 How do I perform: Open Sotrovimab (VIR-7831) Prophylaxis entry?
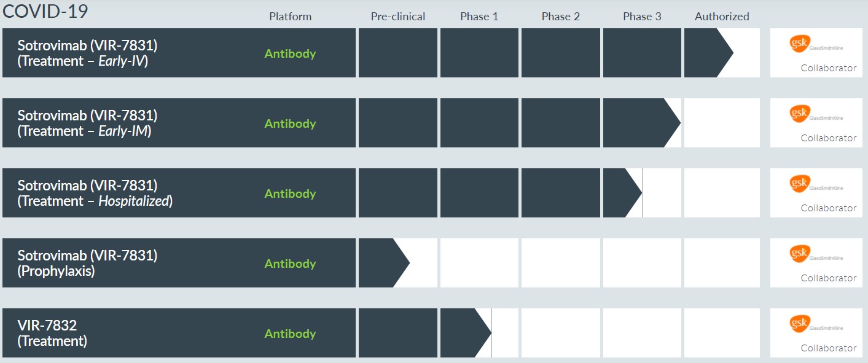[87, 263]
